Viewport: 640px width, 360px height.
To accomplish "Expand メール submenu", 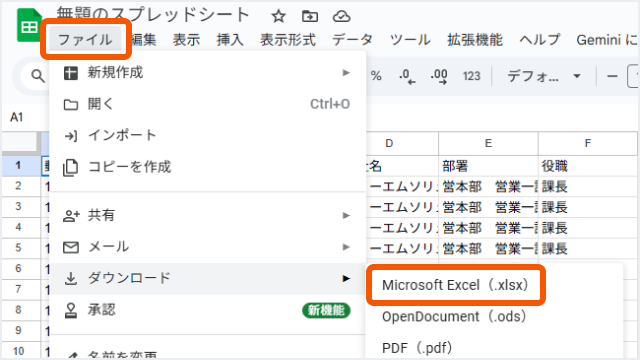I will click(x=207, y=247).
